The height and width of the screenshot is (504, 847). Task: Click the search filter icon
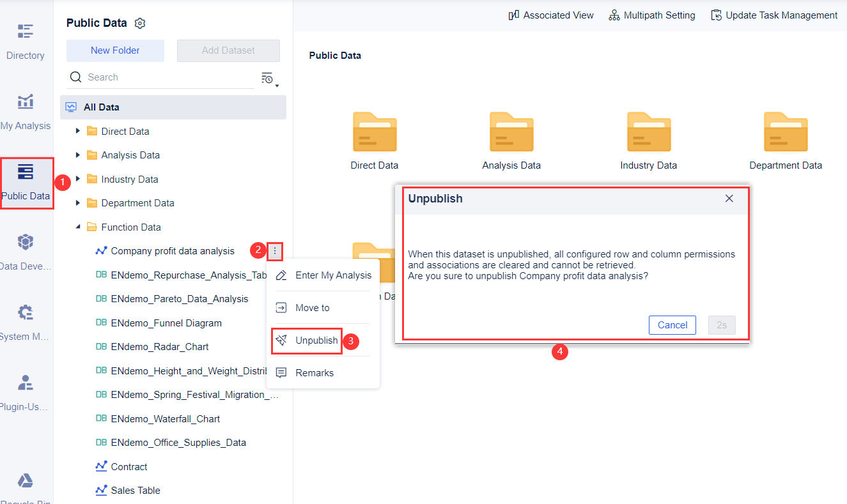click(x=268, y=77)
